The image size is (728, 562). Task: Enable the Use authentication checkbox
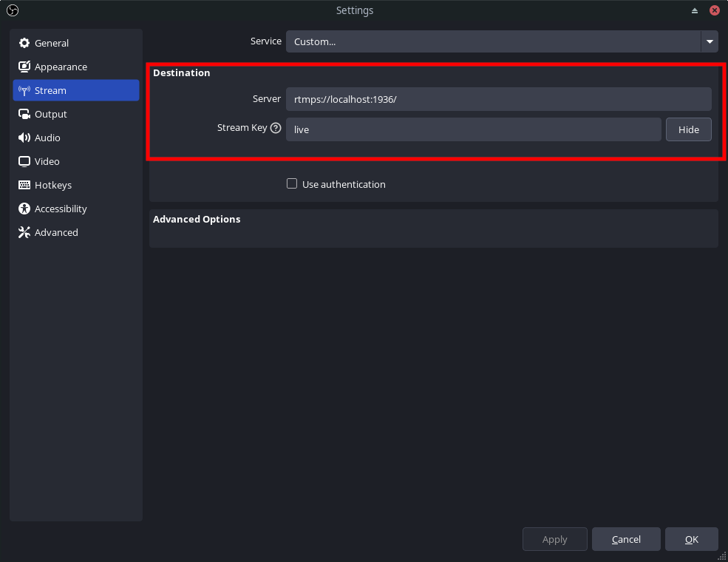292,184
